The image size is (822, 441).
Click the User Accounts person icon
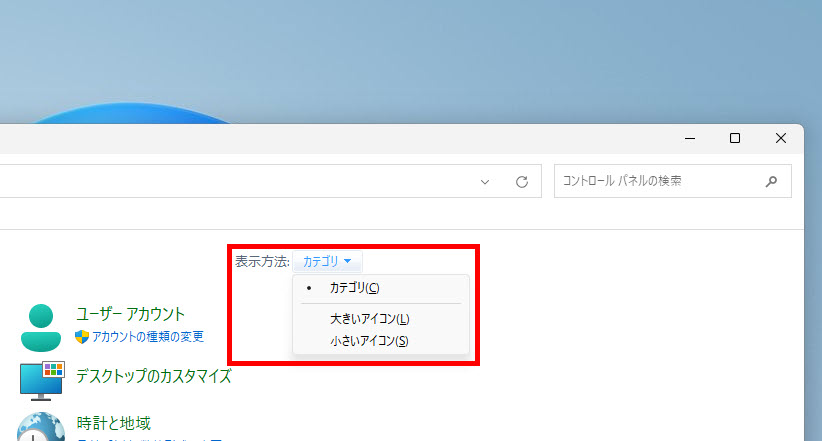tap(42, 325)
